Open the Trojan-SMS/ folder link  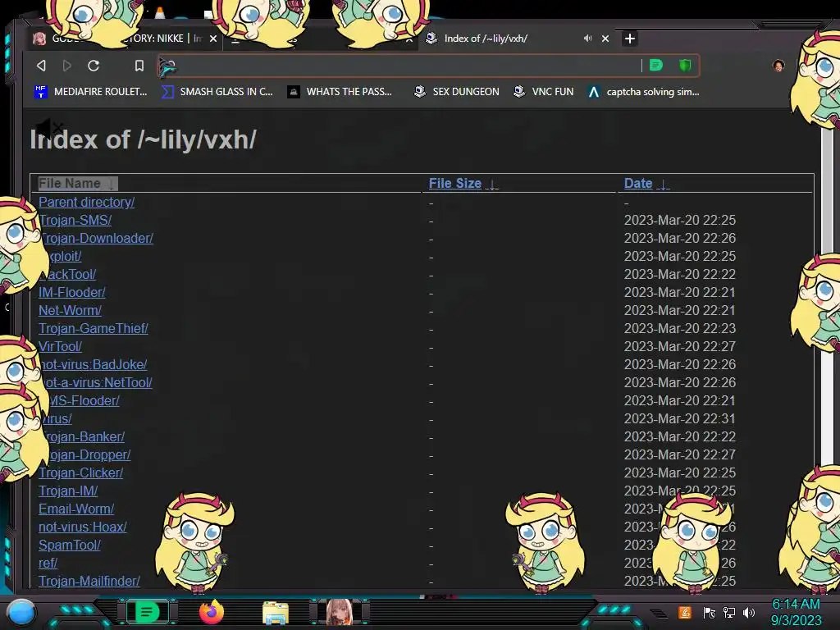75,220
